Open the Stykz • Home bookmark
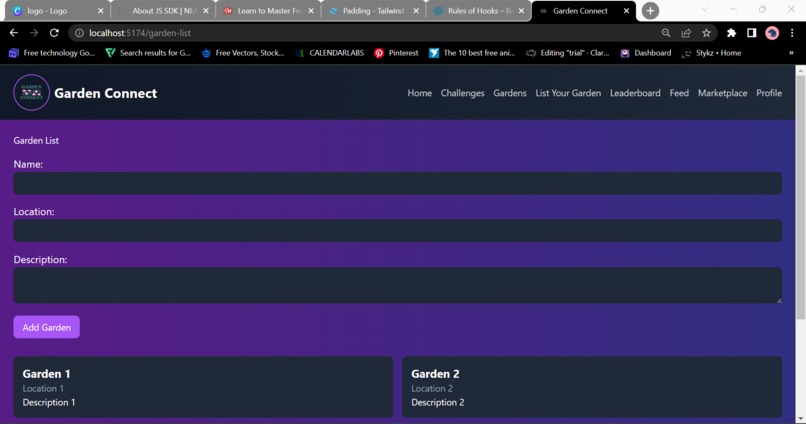The image size is (806, 424). tap(711, 53)
